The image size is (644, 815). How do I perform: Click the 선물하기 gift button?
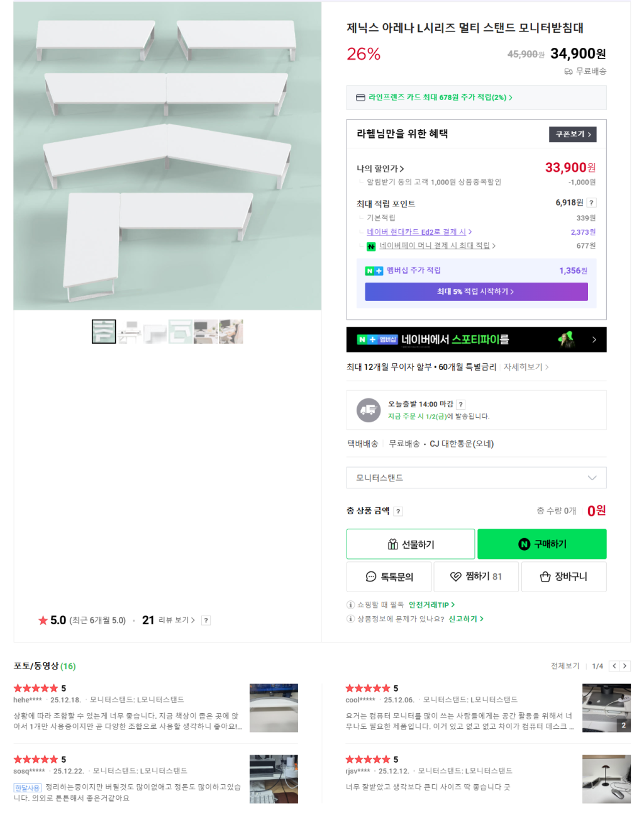coord(411,544)
